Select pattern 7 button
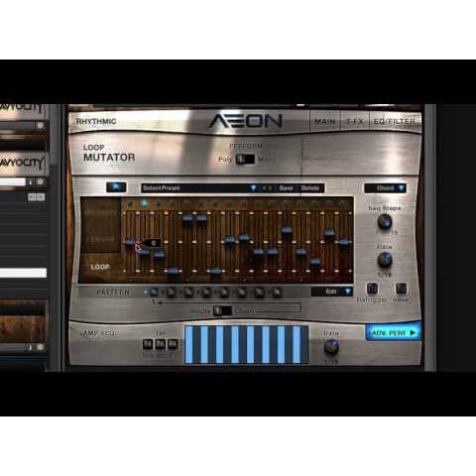The height and width of the screenshot is (476, 476). coord(260,293)
